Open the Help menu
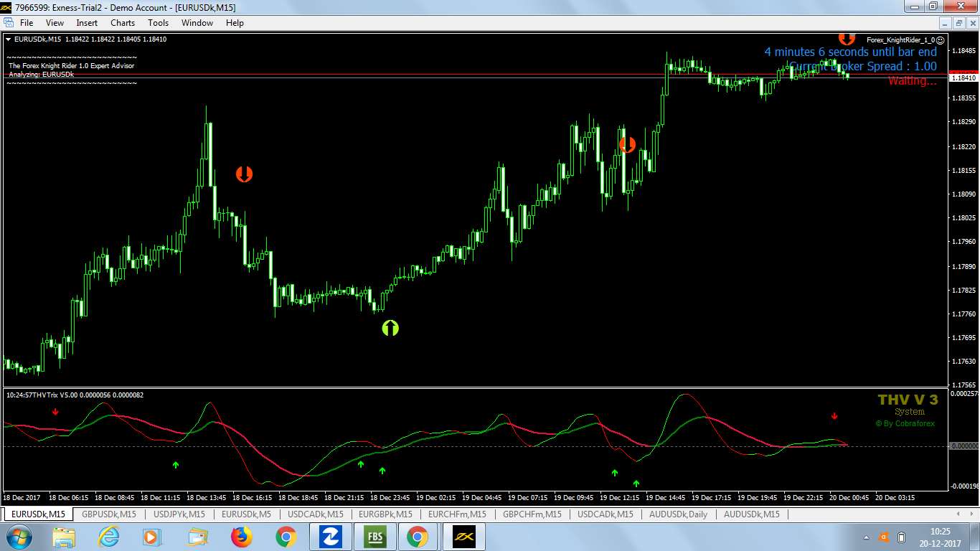This screenshot has height=551, width=980. click(x=235, y=23)
